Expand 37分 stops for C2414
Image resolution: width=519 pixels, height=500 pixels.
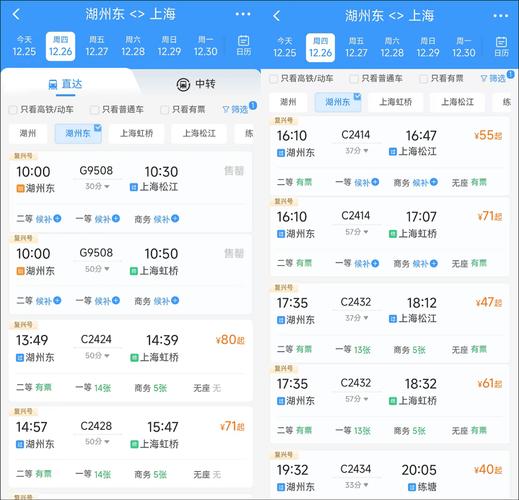click(357, 151)
